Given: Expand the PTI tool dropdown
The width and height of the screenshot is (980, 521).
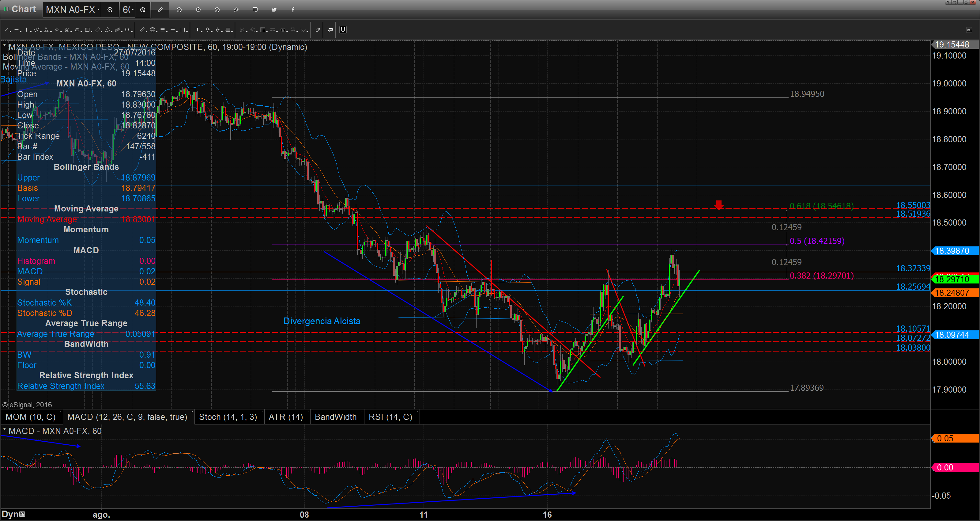Looking at the screenshot, I should point(297,31).
